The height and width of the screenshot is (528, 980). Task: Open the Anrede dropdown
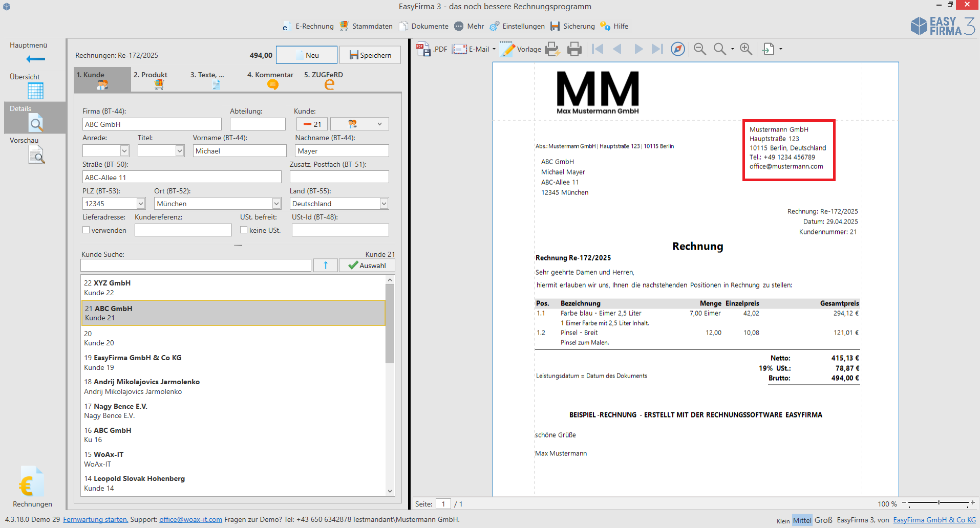124,150
